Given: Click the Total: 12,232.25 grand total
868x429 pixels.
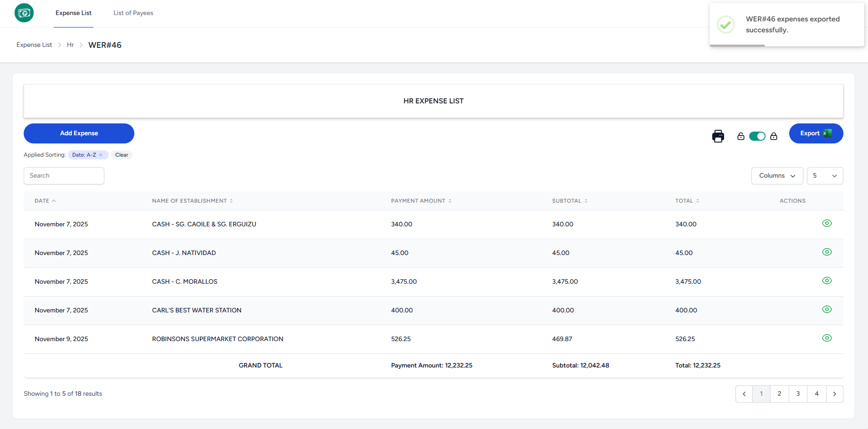Looking at the screenshot, I should pyautogui.click(x=698, y=366).
